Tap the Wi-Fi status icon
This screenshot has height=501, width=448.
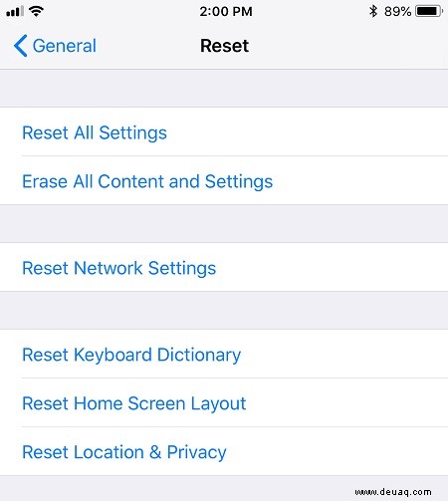click(36, 11)
